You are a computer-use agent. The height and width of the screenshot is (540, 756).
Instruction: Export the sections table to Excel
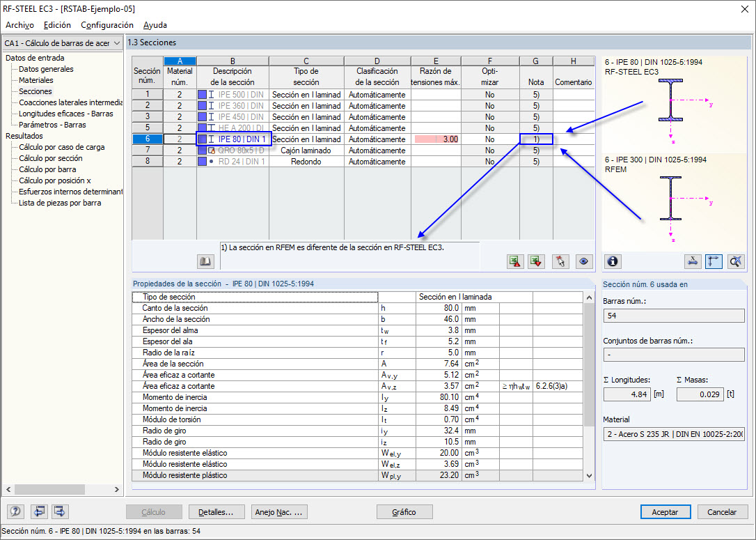pos(516,261)
